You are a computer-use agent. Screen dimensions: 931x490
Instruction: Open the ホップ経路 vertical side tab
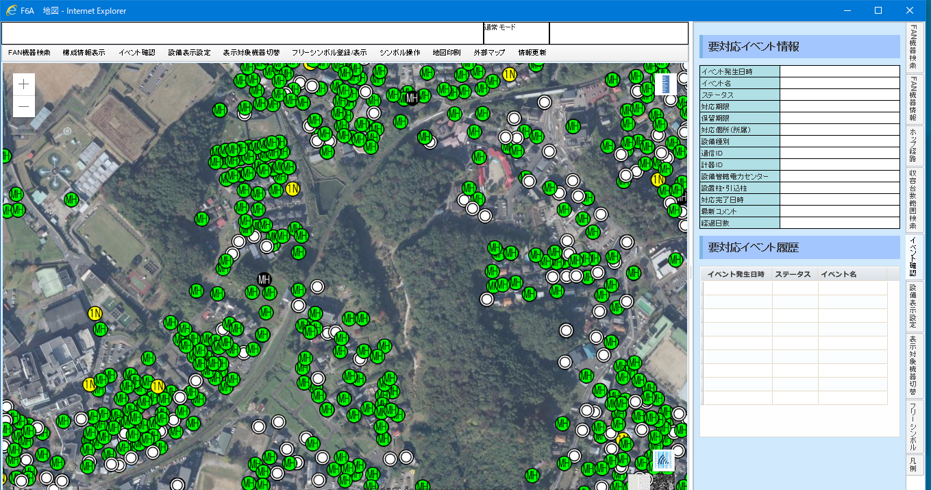tap(913, 145)
